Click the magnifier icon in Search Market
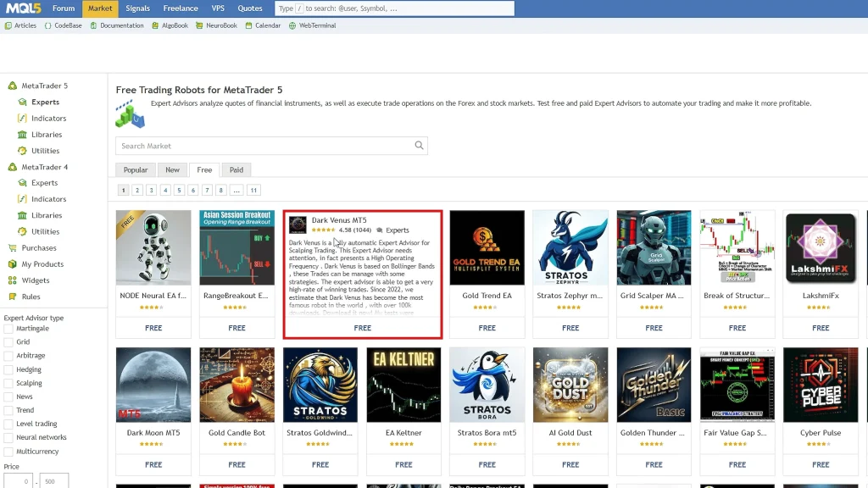The width and height of the screenshot is (868, 488). point(419,146)
